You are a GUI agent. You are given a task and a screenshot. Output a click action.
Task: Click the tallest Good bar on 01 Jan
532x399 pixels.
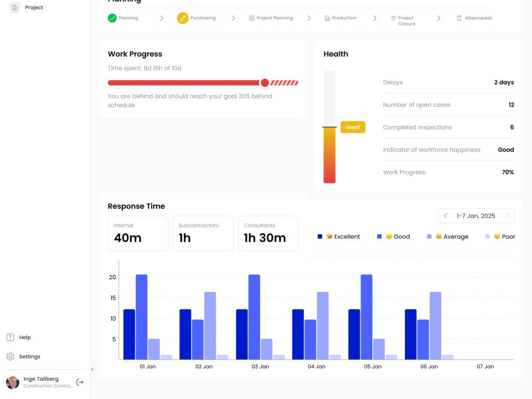coord(142,317)
